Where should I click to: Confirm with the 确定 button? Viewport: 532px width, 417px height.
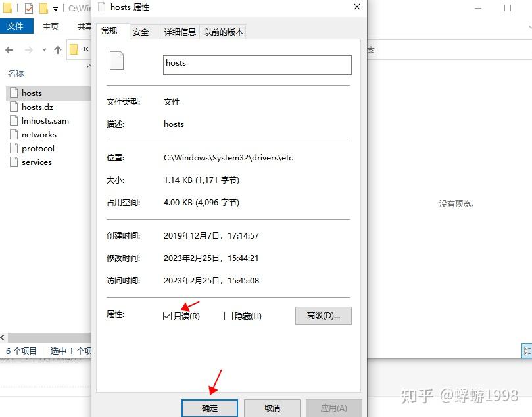click(x=210, y=408)
